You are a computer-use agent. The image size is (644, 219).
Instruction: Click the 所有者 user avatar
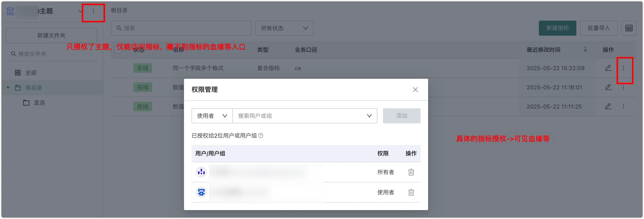201,172
